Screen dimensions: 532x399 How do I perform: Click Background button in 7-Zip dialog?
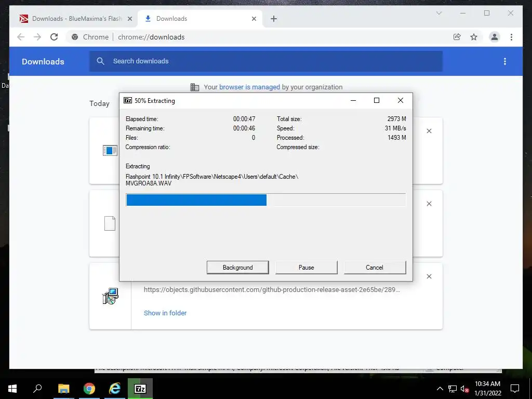(237, 268)
